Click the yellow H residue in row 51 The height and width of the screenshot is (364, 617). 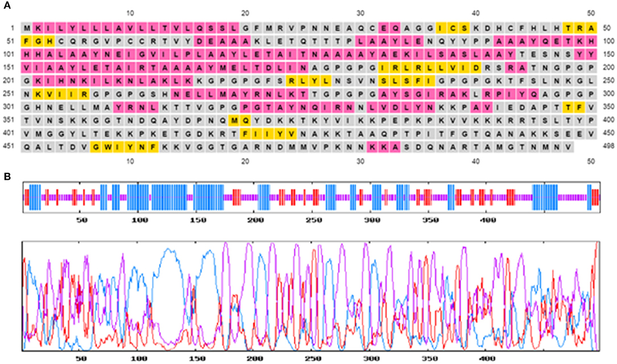coord(50,41)
